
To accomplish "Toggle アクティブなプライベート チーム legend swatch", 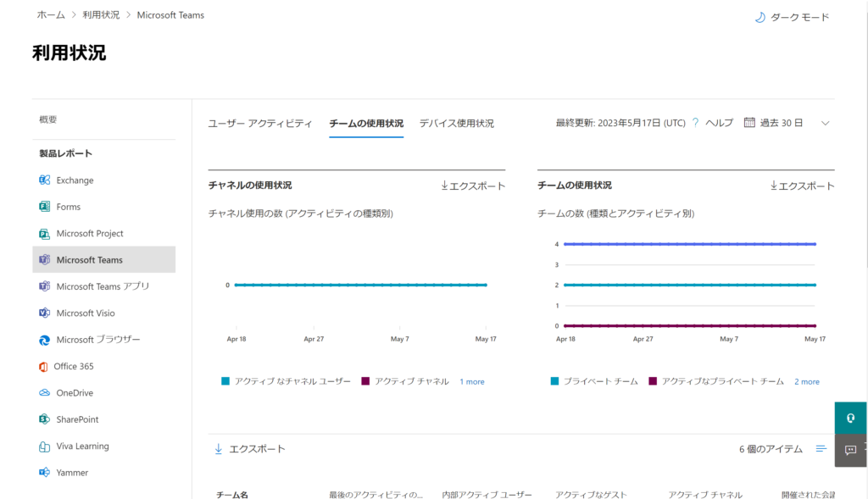I will tap(653, 381).
